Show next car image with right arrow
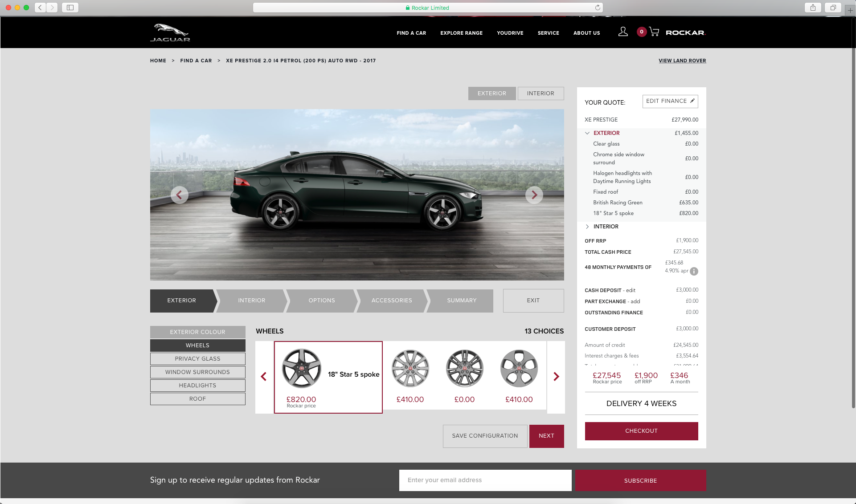856x504 pixels. tap(534, 195)
